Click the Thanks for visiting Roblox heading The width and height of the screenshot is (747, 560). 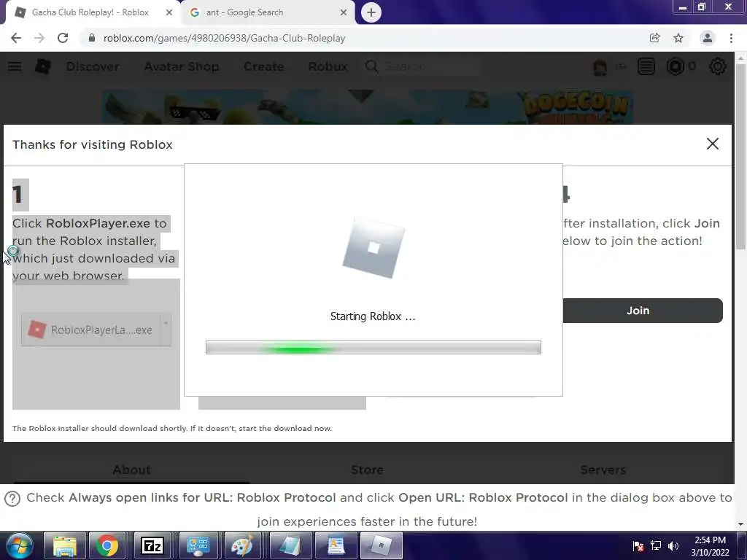click(x=93, y=144)
